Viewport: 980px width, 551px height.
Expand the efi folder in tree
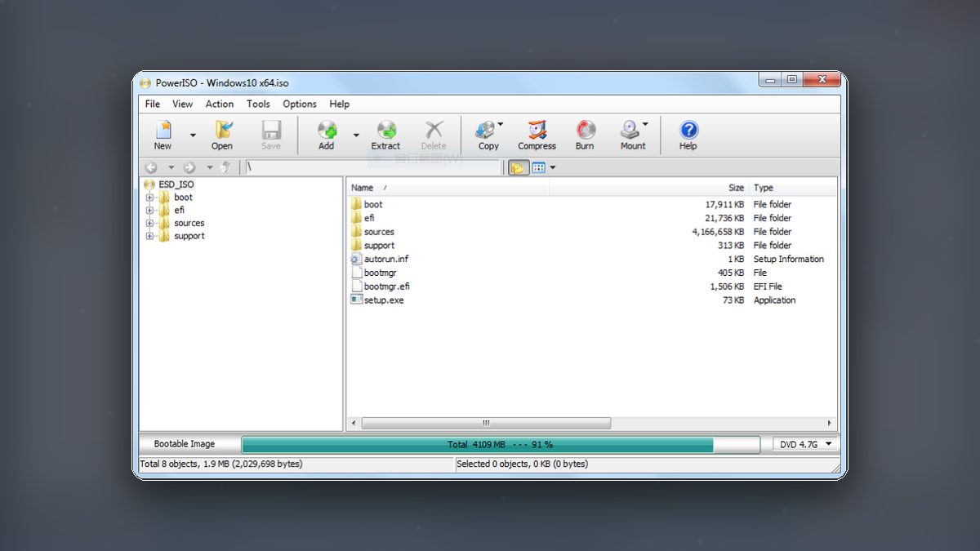(150, 211)
